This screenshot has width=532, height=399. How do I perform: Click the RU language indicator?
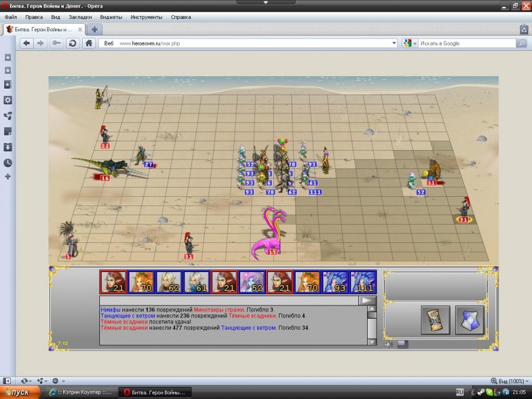pos(459,392)
